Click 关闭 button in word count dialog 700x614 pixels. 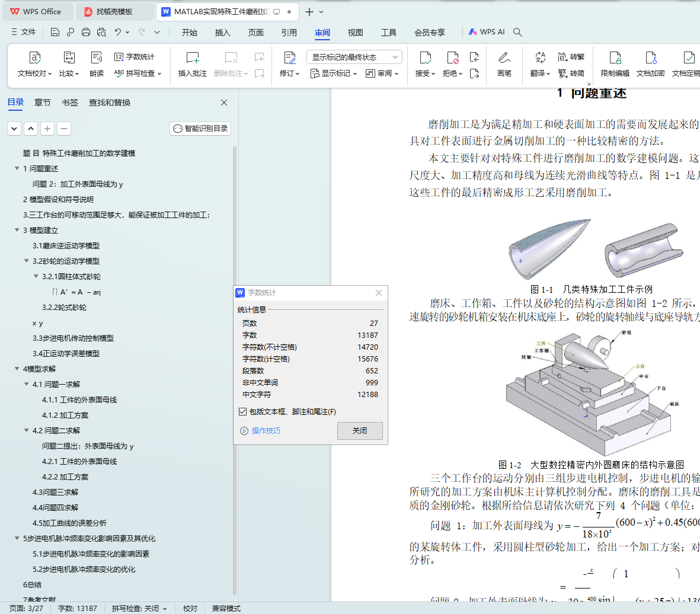coord(360,430)
